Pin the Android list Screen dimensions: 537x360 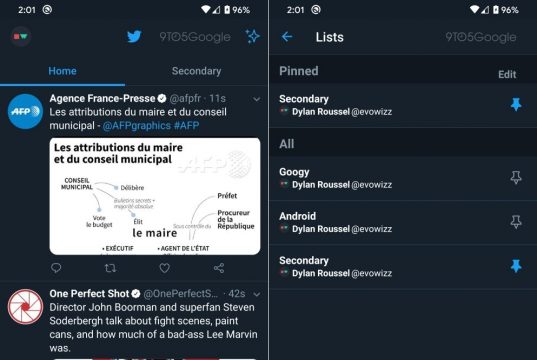click(x=516, y=222)
